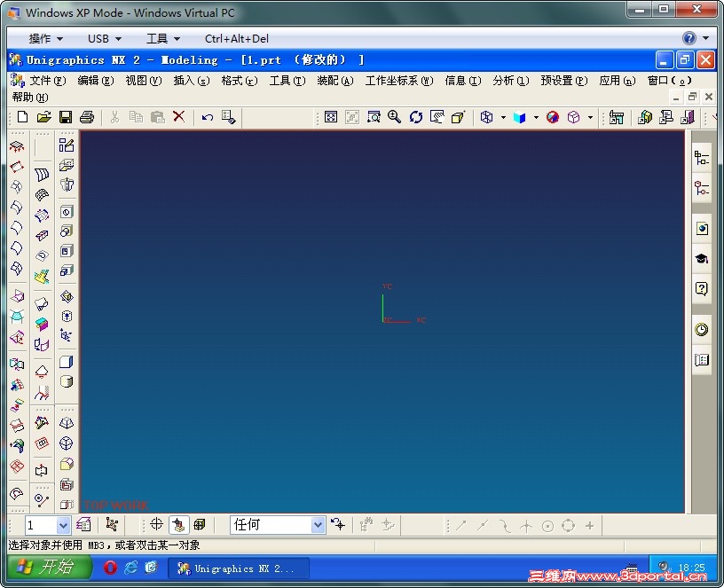
Task: Click the Virtual PC blue help button
Action: pos(689,38)
